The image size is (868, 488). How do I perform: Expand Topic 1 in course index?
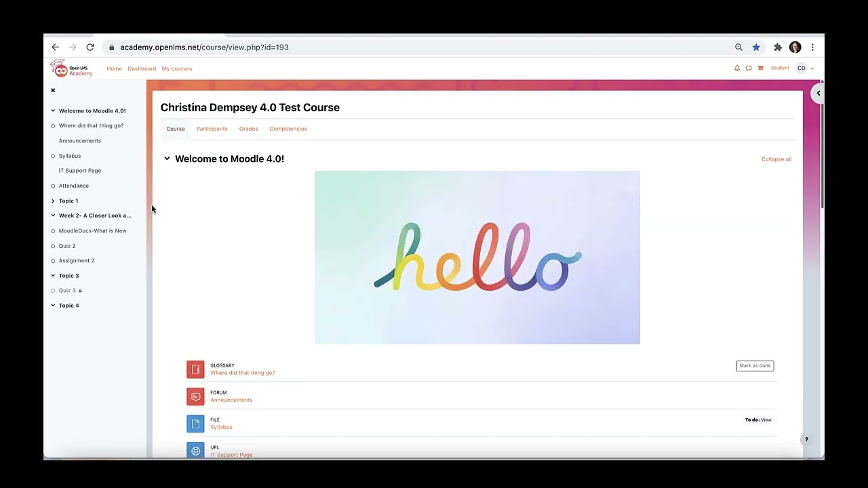click(x=53, y=201)
